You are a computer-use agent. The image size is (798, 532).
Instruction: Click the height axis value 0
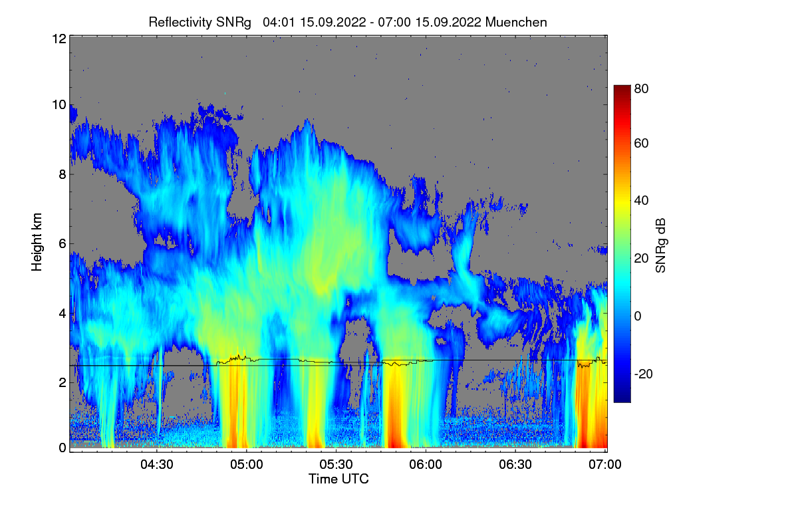click(x=61, y=448)
